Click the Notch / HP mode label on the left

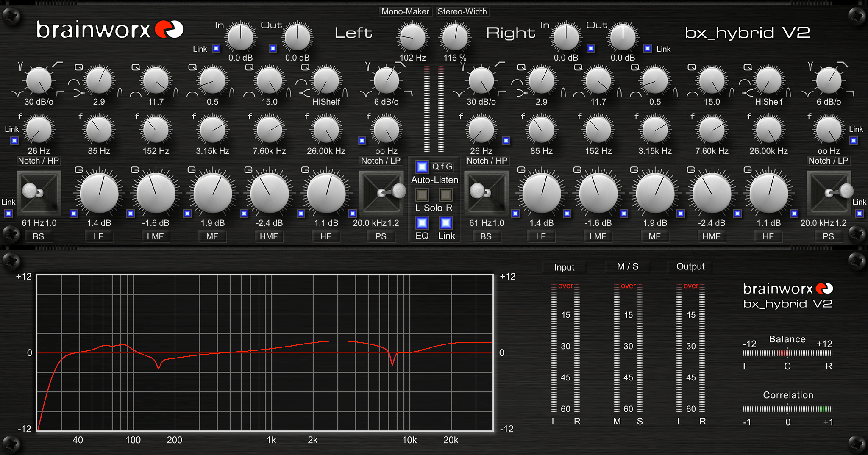pos(39,161)
